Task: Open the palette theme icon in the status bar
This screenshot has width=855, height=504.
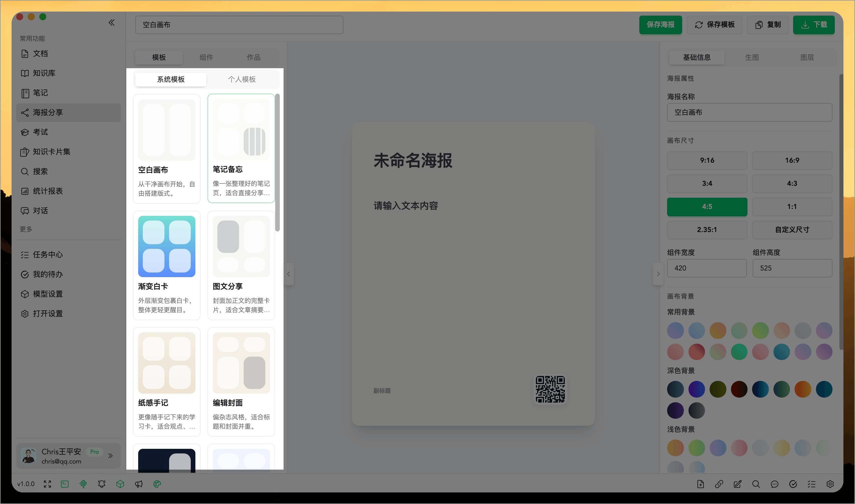Action: tap(157, 484)
